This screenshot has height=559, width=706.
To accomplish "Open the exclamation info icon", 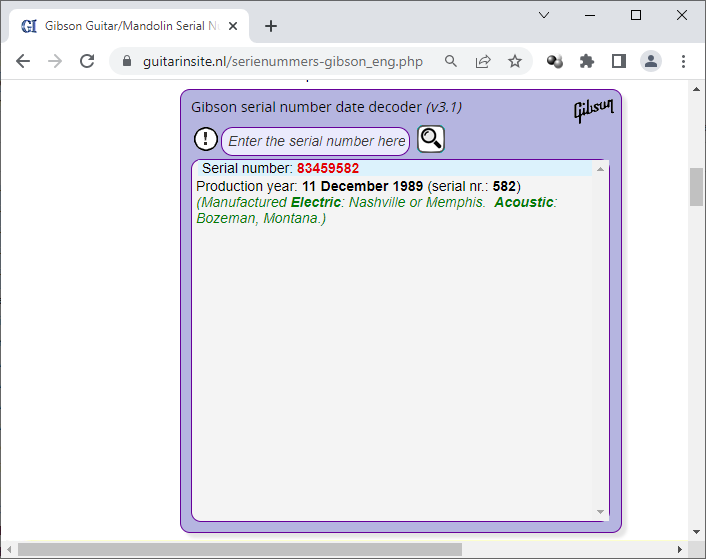I will coord(206,139).
